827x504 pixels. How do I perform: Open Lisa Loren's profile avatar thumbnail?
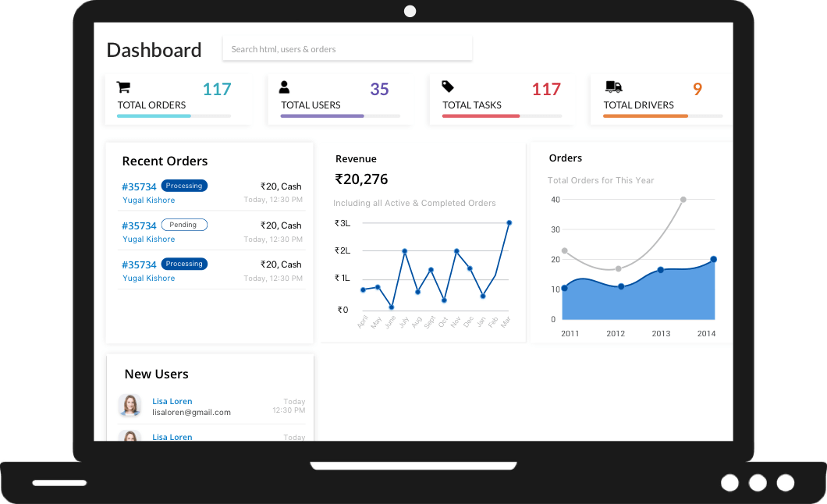point(130,405)
